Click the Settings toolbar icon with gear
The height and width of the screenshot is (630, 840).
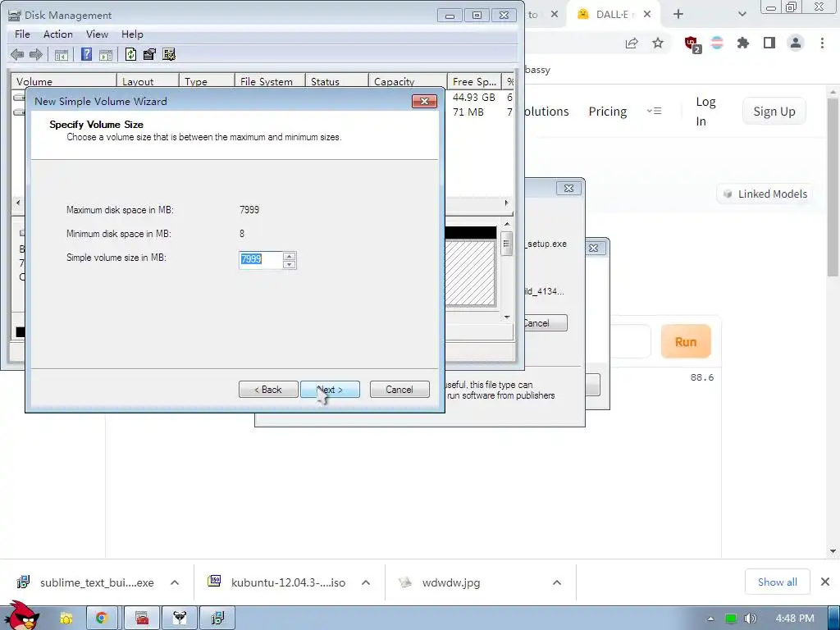click(x=169, y=54)
